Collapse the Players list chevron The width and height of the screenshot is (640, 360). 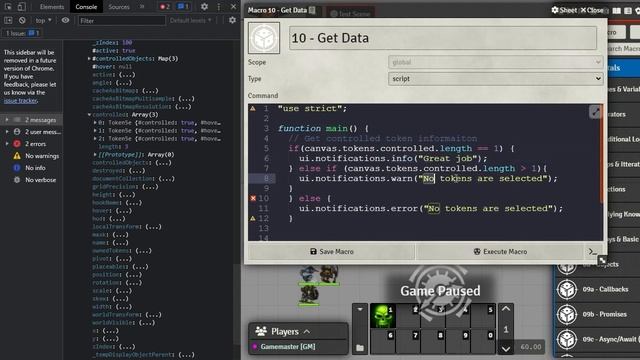(307, 331)
